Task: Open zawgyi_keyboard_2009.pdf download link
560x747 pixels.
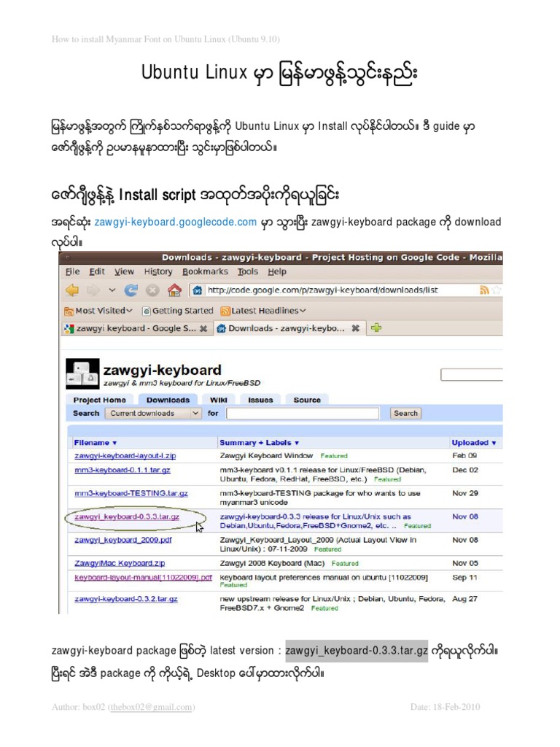Action: (x=122, y=541)
